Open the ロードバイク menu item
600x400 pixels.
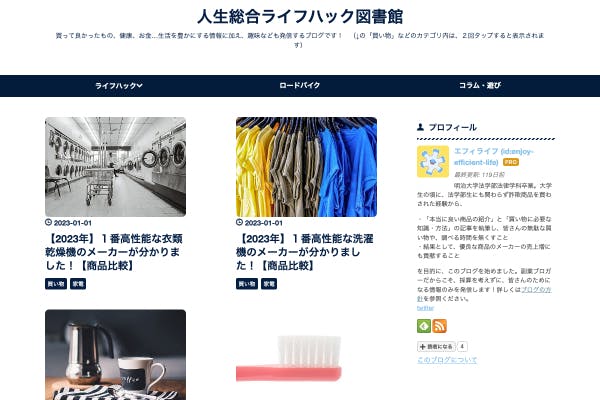pyautogui.click(x=300, y=85)
